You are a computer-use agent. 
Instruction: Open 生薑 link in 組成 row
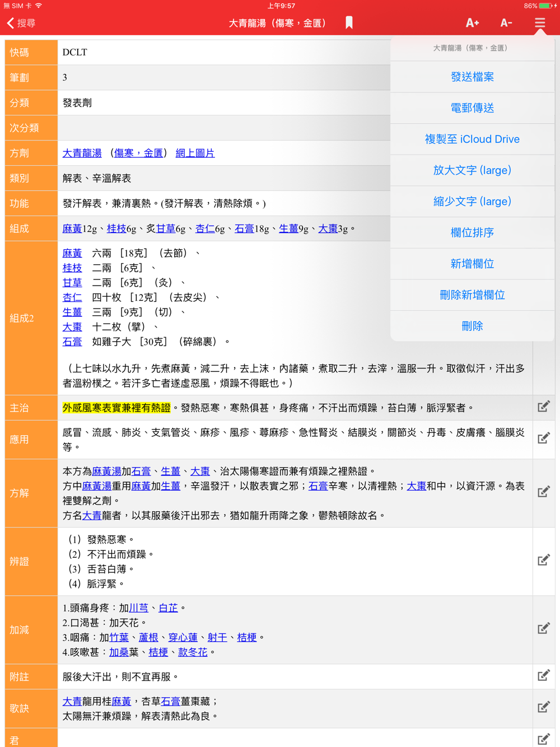coord(288,228)
